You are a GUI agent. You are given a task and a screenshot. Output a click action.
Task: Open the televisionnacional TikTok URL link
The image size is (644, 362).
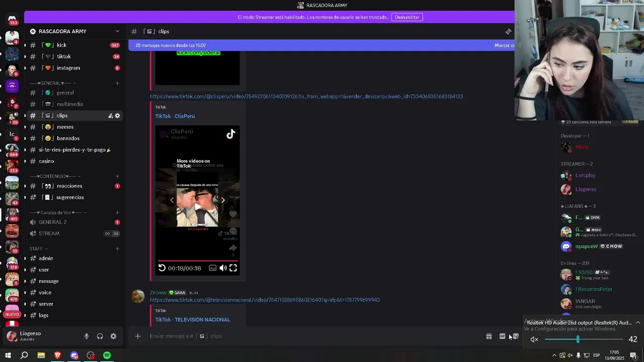[265, 300]
